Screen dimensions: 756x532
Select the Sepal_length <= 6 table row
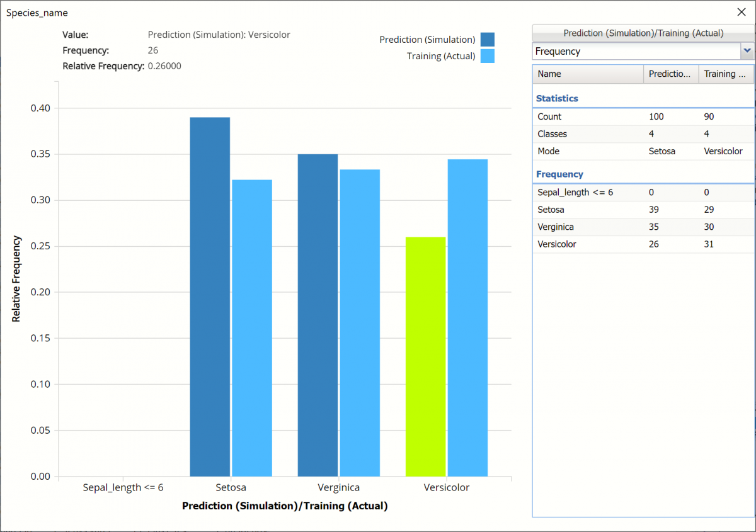[643, 192]
